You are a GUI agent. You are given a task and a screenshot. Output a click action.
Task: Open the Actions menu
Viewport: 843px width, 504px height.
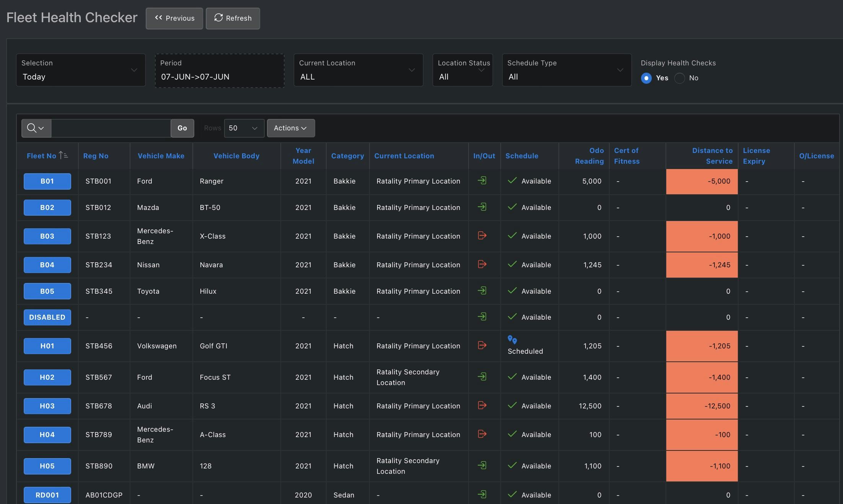click(291, 128)
